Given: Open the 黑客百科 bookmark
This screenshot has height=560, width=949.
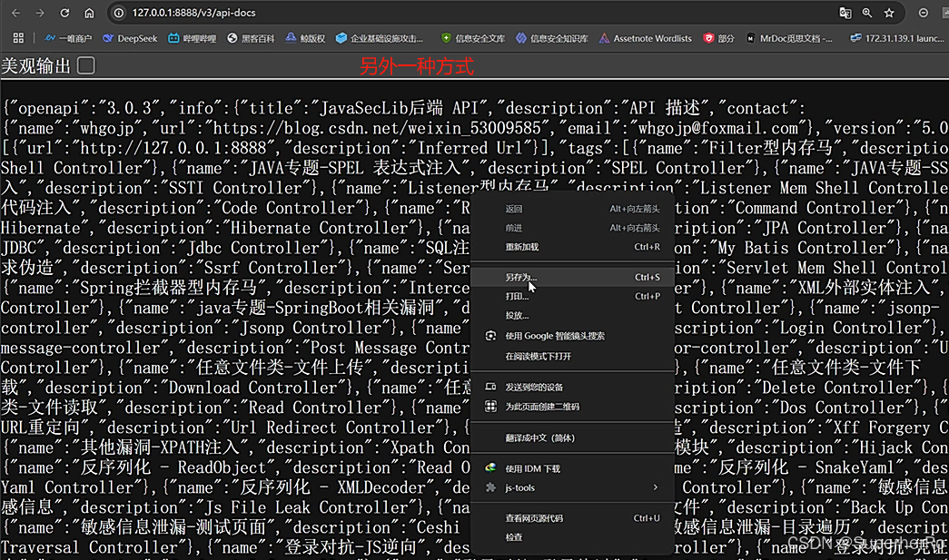Looking at the screenshot, I should (x=251, y=38).
